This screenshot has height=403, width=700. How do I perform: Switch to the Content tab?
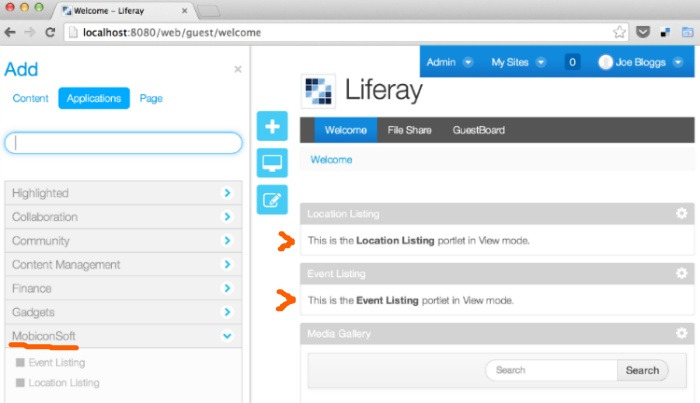click(30, 98)
